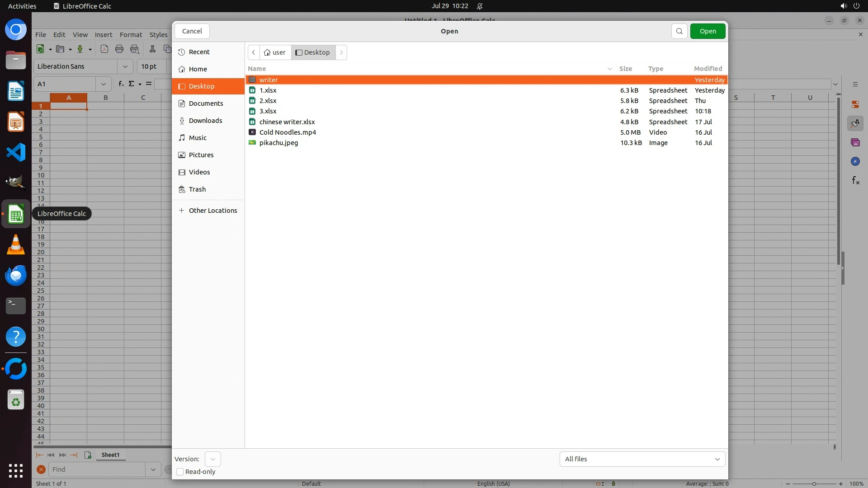The width and height of the screenshot is (868, 488).
Task: Sort files by Modified column header
Action: coord(708,69)
